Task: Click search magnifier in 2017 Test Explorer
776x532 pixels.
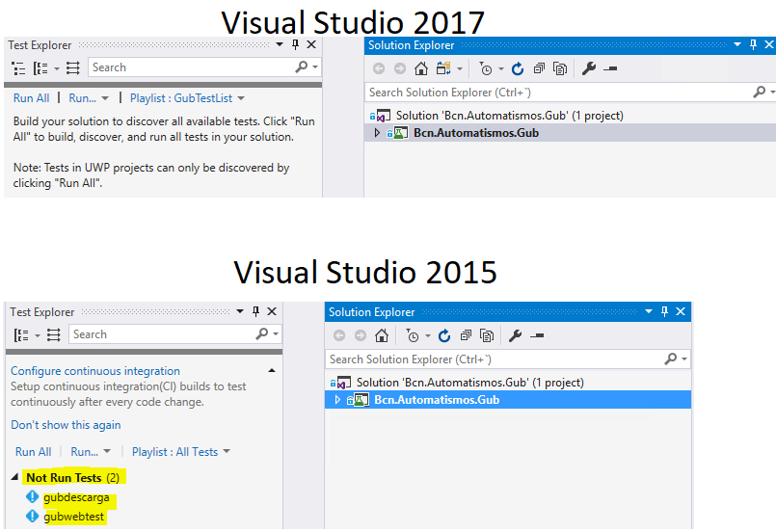Action: tap(302, 66)
